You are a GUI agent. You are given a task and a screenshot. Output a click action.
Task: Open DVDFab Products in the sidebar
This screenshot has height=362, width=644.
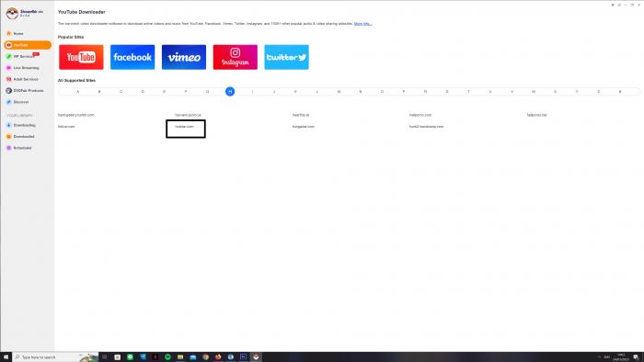pyautogui.click(x=28, y=91)
